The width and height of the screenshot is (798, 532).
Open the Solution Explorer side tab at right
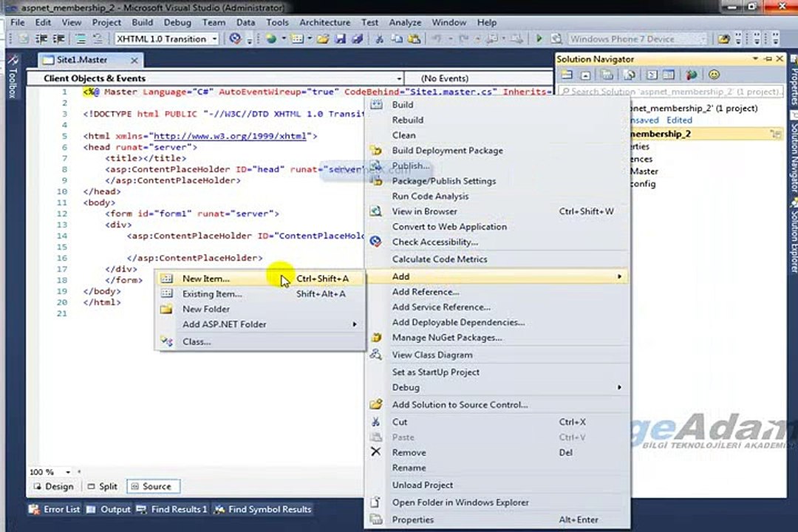tap(793, 236)
